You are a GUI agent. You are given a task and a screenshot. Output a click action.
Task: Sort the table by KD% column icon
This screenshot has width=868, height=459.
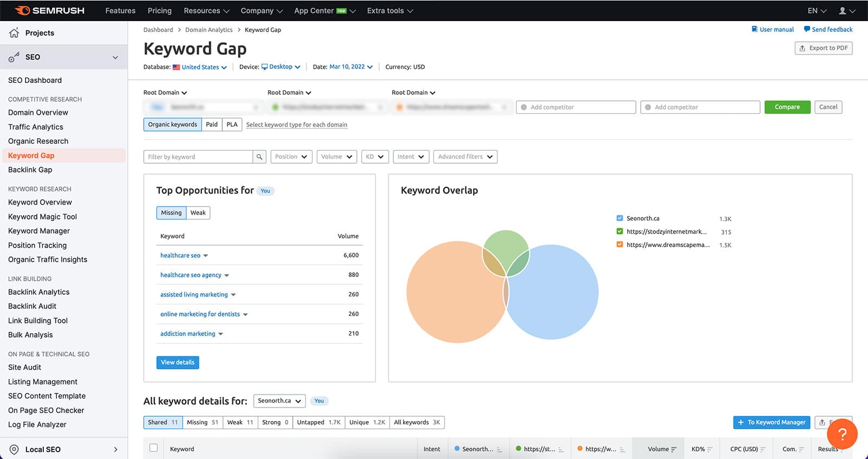pos(710,449)
